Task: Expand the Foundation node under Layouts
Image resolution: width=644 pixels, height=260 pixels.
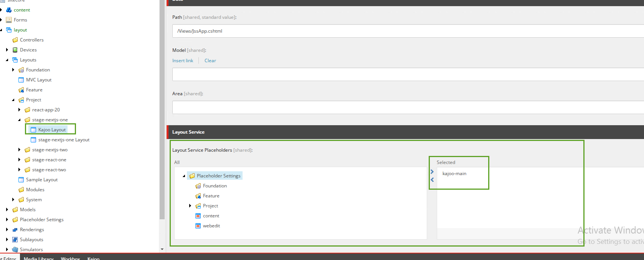Action: (13, 70)
